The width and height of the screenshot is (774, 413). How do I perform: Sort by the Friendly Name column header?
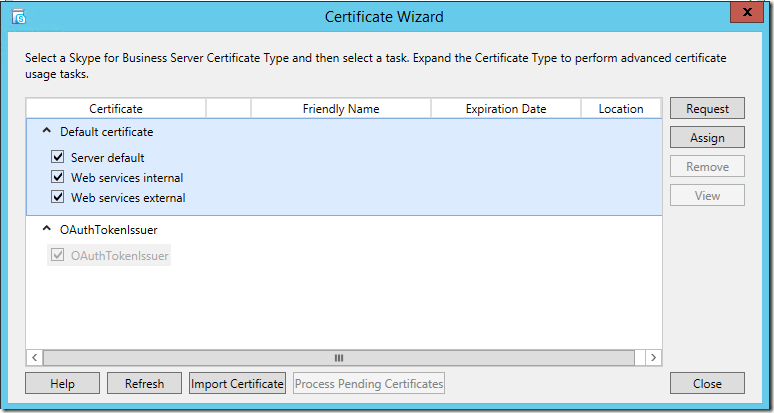click(341, 109)
